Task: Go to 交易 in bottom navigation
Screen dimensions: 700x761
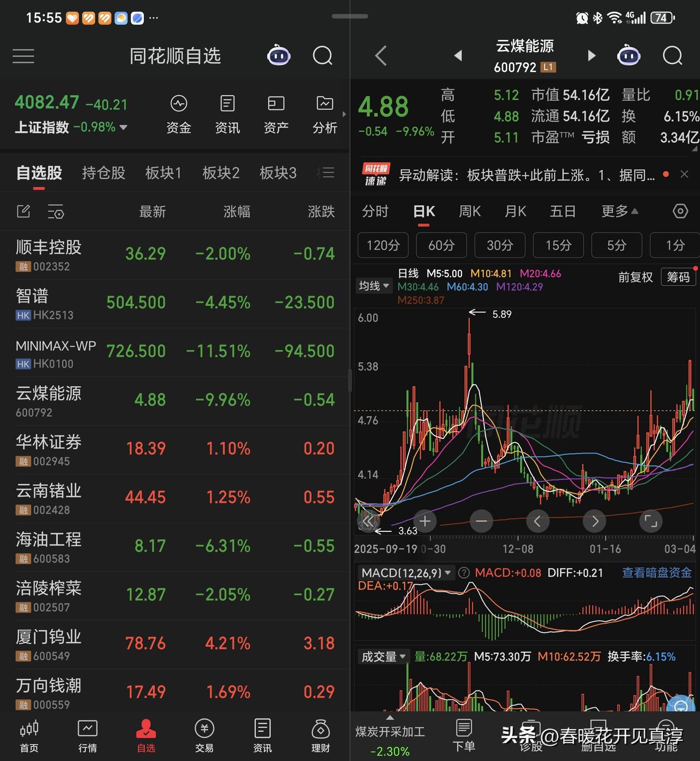Action: (204, 736)
